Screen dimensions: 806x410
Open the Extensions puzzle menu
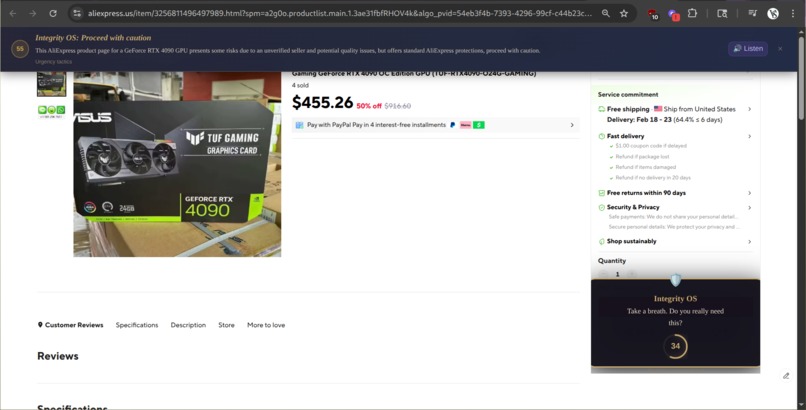[x=692, y=13]
